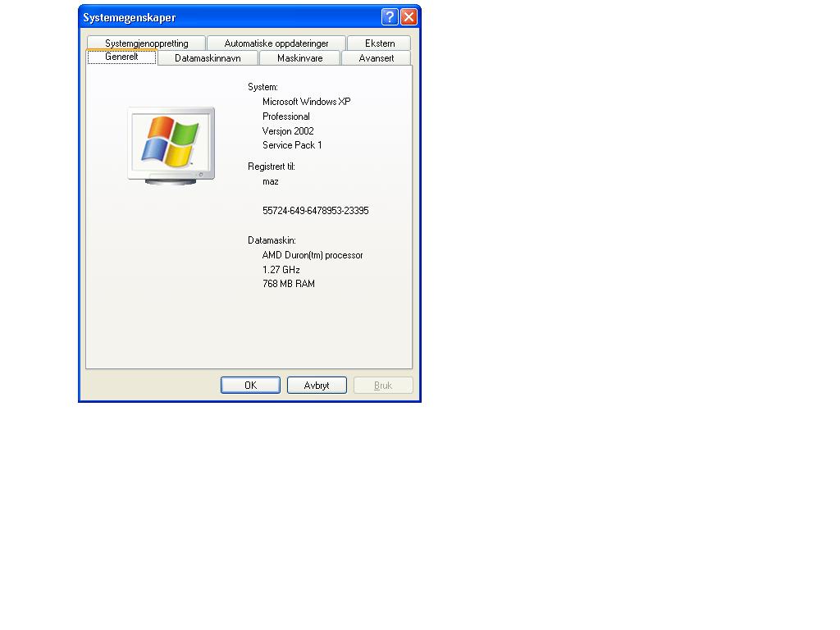Confirm with the OK button
Screen dimensions: 840x630
pos(250,386)
